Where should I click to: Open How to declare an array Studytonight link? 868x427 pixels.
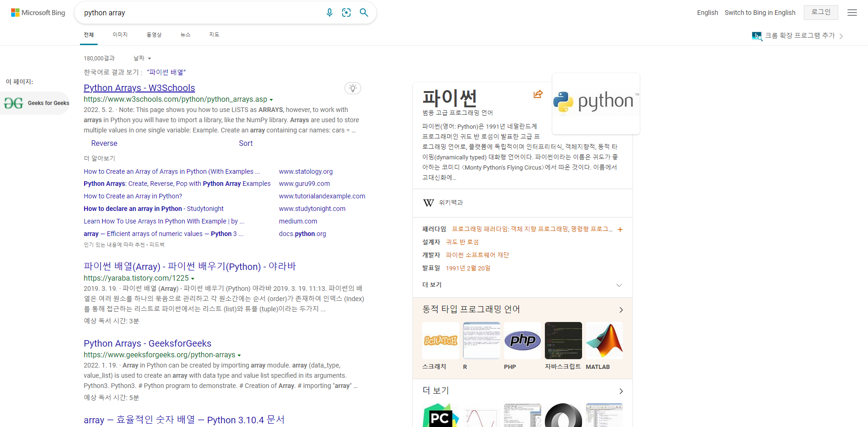(153, 209)
